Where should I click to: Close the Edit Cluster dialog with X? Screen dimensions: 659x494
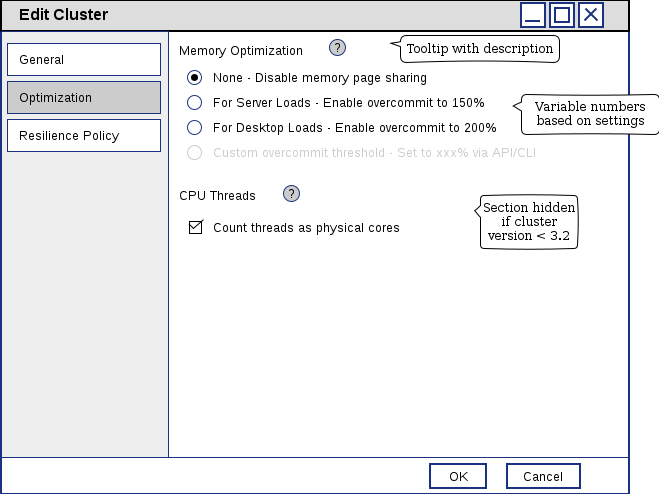click(x=591, y=15)
